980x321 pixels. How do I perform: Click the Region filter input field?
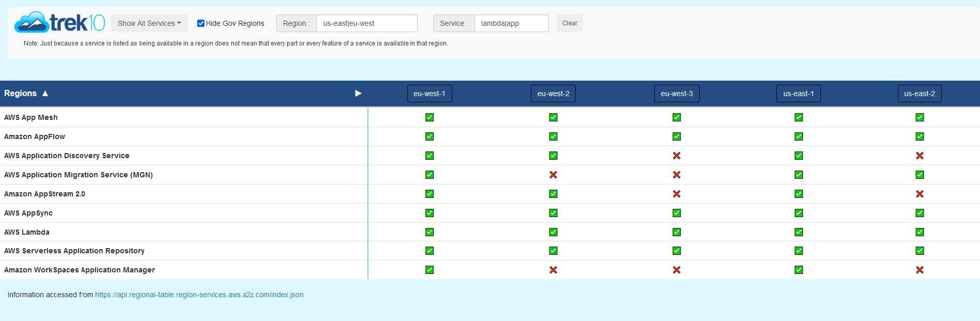coord(367,23)
